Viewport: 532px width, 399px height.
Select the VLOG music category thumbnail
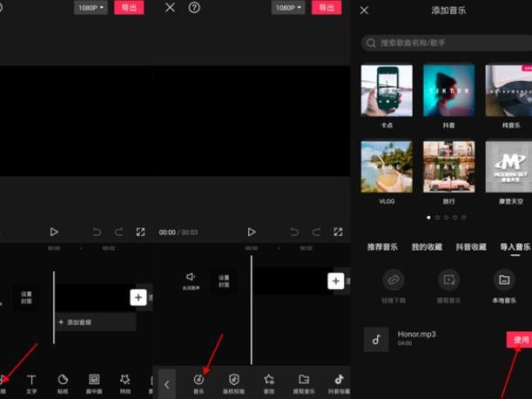click(x=387, y=167)
